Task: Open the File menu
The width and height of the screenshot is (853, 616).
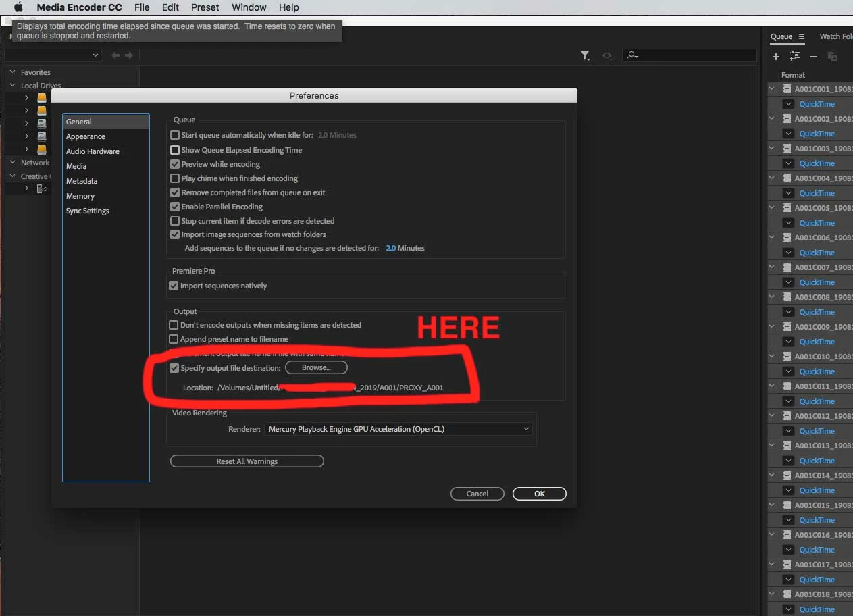Action: [x=142, y=7]
